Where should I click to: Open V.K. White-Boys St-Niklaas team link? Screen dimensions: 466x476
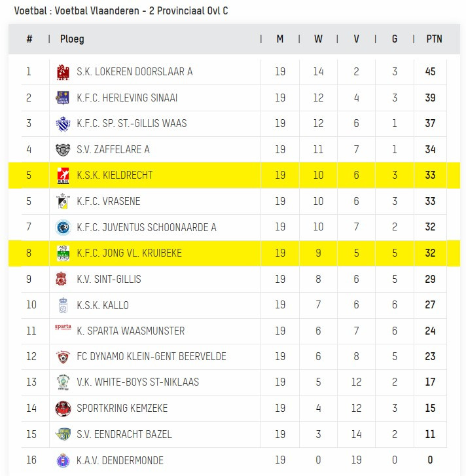coord(137,382)
